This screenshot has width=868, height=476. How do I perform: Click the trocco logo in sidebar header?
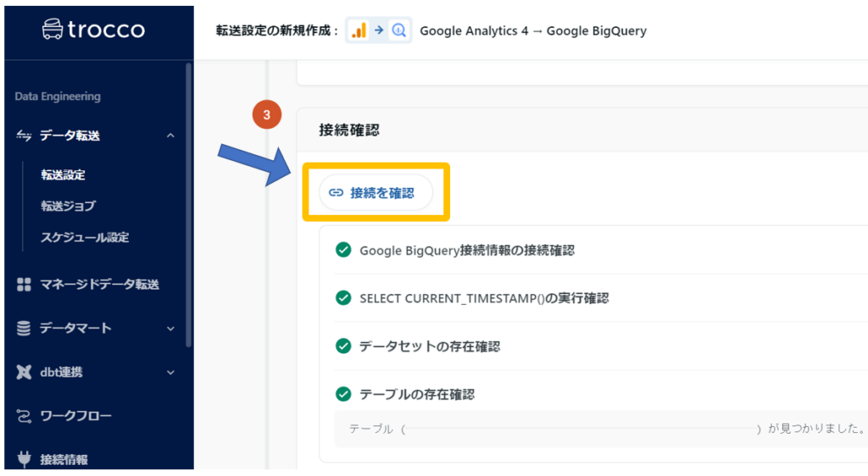(93, 30)
